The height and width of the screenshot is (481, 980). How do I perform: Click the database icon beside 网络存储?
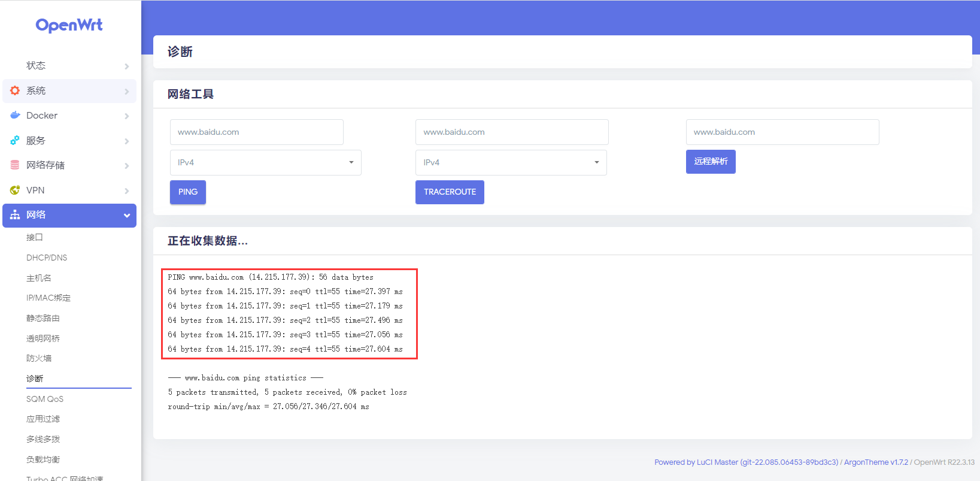15,165
